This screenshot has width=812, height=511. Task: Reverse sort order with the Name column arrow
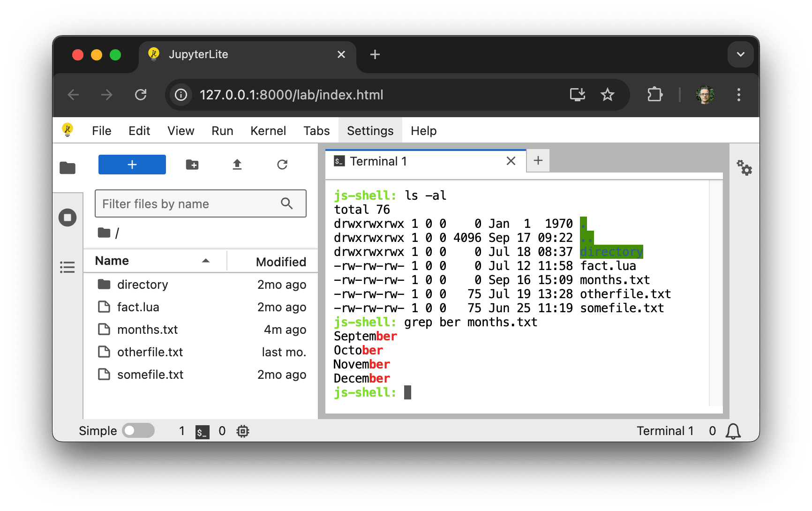[x=206, y=261]
